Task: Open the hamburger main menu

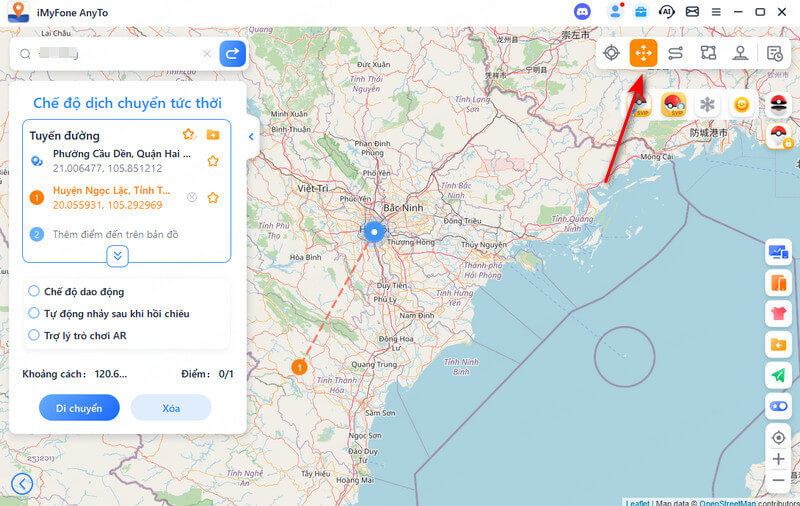Action: [x=715, y=12]
